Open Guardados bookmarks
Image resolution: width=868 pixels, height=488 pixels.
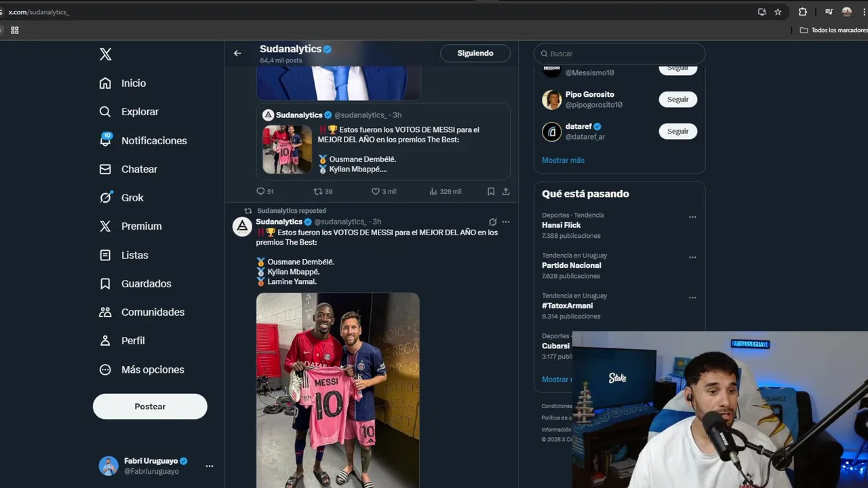pos(135,283)
